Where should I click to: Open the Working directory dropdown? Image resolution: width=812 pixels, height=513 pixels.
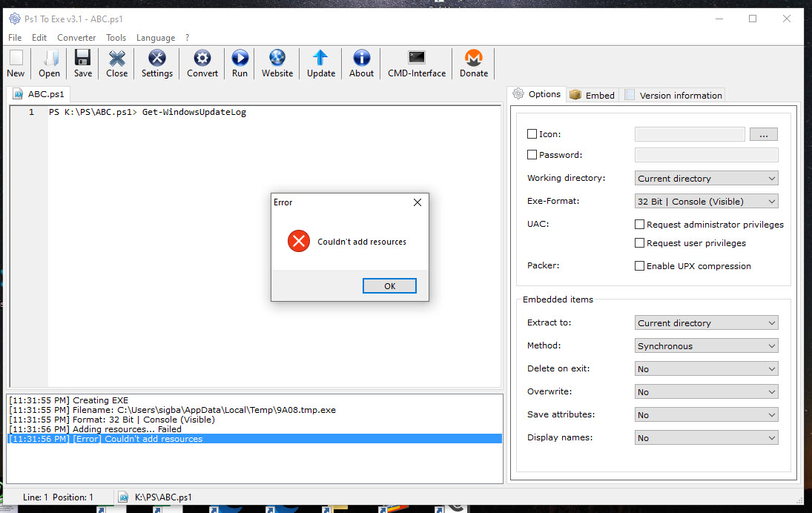click(707, 179)
